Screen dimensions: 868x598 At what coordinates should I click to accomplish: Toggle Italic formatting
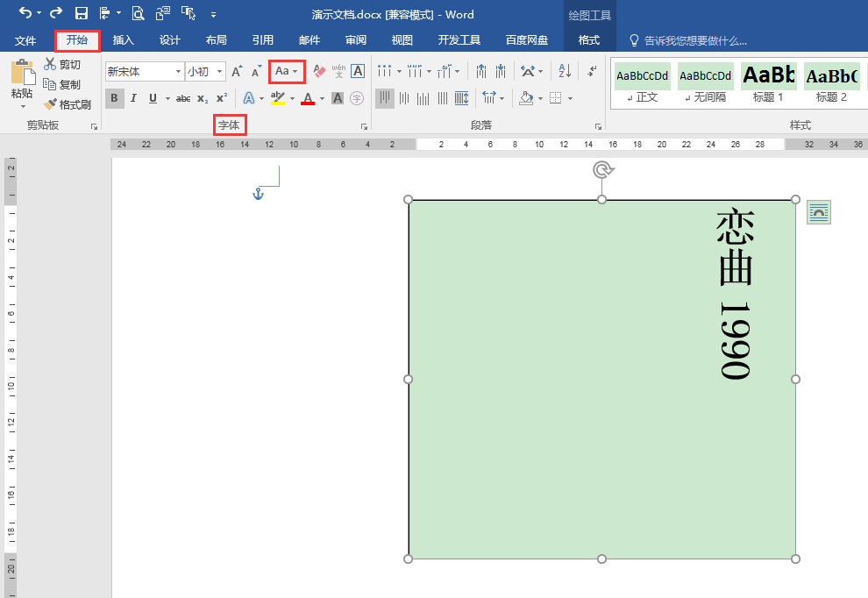point(133,98)
